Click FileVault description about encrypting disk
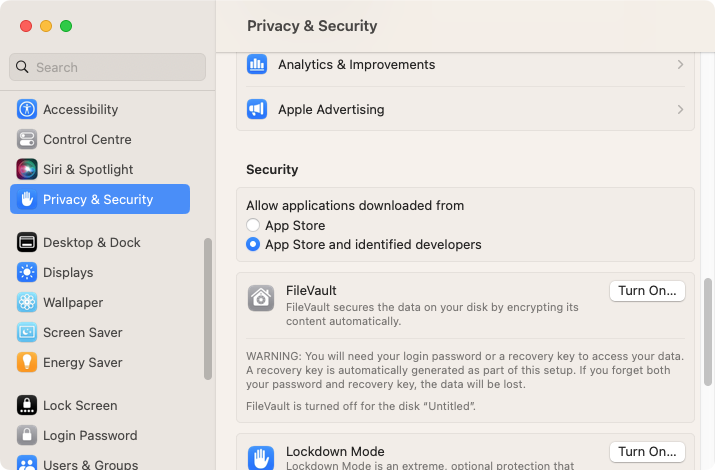Image resolution: width=715 pixels, height=470 pixels. tap(432, 314)
